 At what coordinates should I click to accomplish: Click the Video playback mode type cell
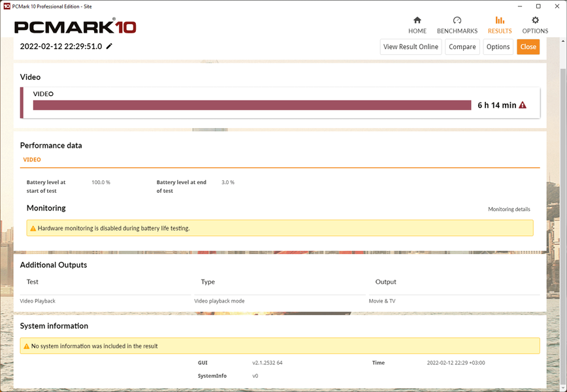point(219,301)
